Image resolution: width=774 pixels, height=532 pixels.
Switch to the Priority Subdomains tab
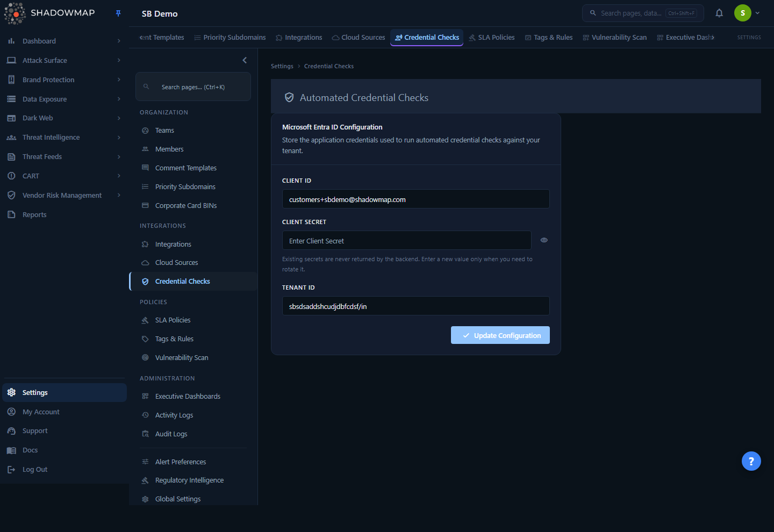230,38
